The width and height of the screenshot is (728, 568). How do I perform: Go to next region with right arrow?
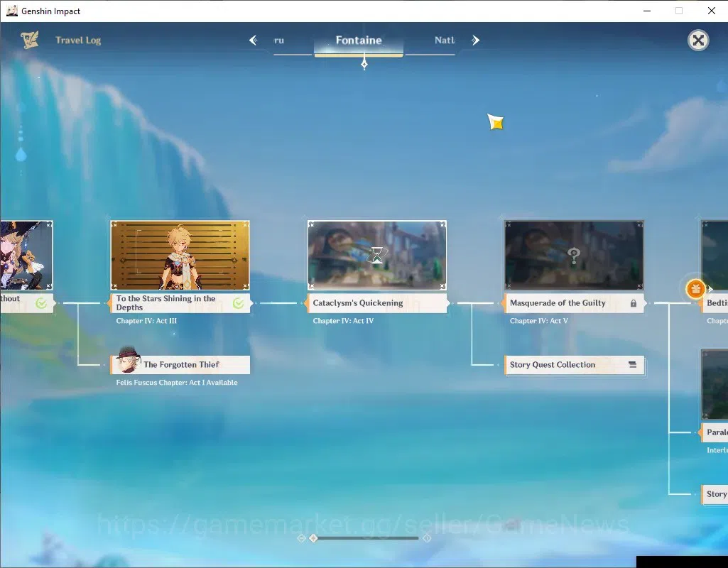(x=475, y=40)
